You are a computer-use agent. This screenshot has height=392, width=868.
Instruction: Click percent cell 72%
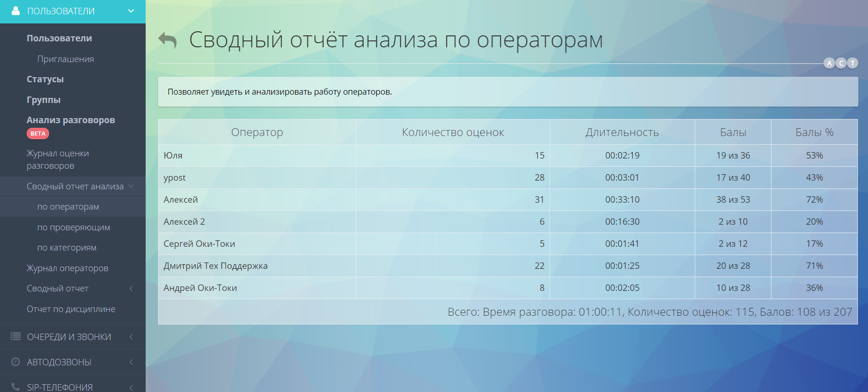coord(814,199)
